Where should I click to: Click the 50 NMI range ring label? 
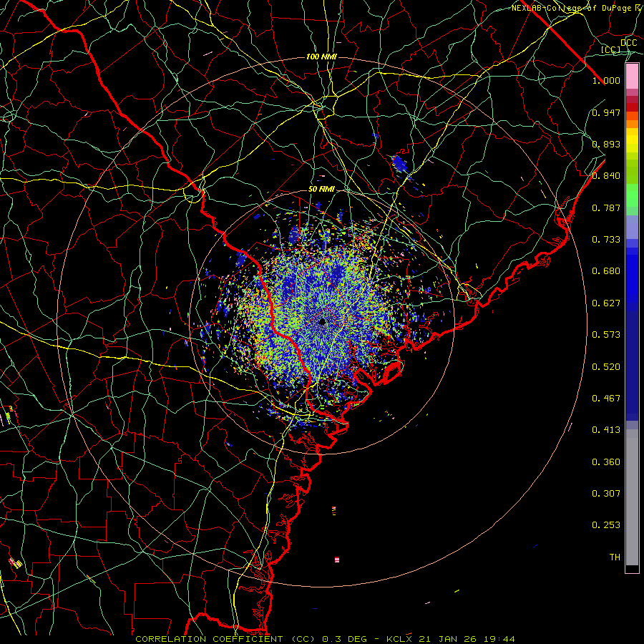(321, 190)
